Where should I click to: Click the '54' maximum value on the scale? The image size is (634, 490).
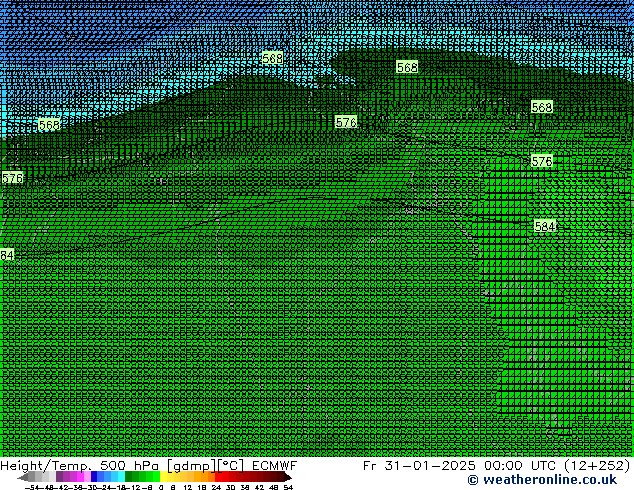click(288, 487)
